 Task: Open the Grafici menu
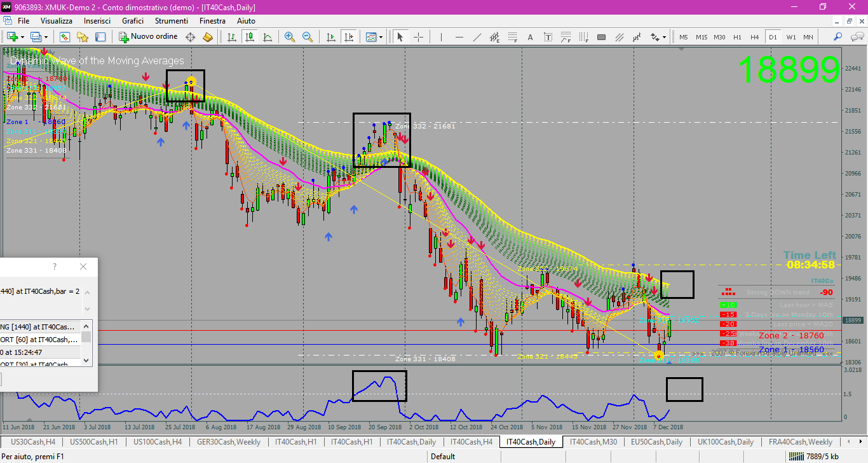point(133,21)
